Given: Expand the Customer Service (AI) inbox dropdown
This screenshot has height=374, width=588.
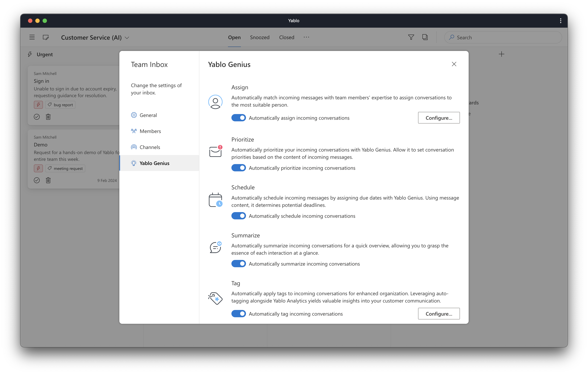Looking at the screenshot, I should coord(95,37).
